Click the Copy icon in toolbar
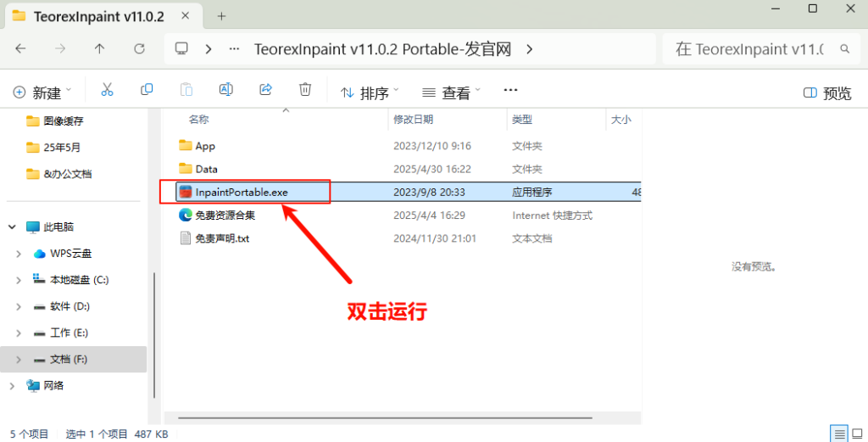 (x=147, y=90)
